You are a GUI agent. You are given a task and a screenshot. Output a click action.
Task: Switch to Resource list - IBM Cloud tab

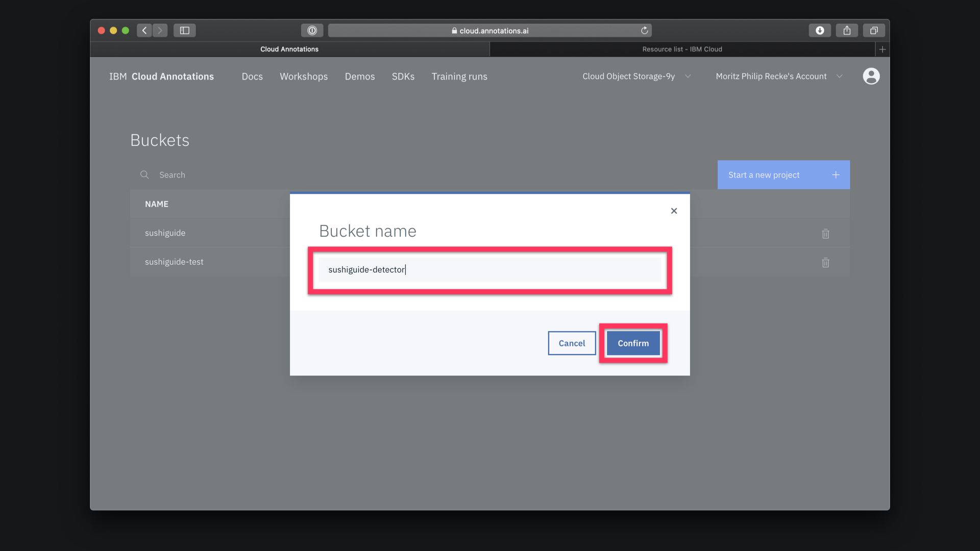tap(682, 49)
